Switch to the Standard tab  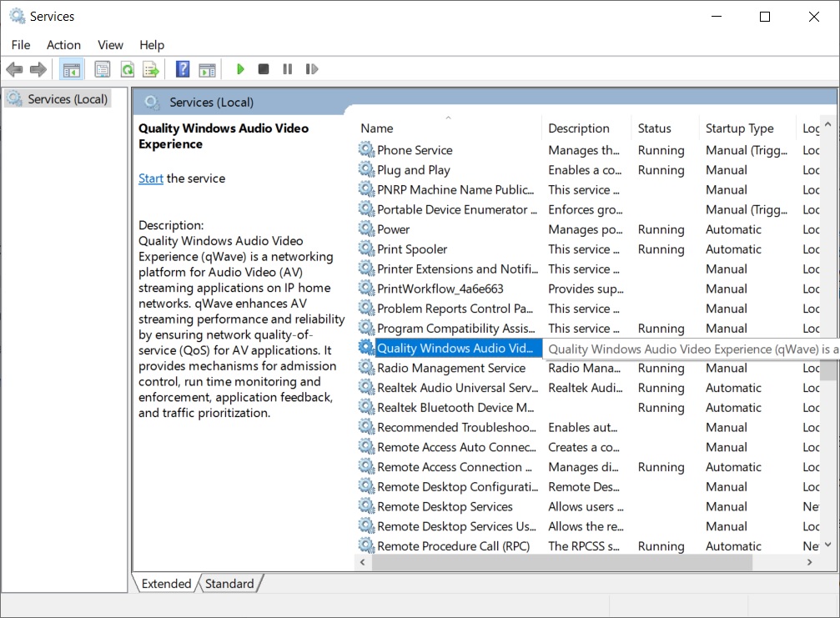(x=229, y=583)
